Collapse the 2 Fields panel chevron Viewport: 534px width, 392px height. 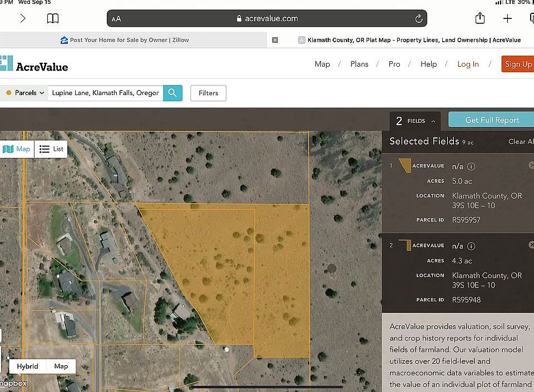(x=433, y=121)
